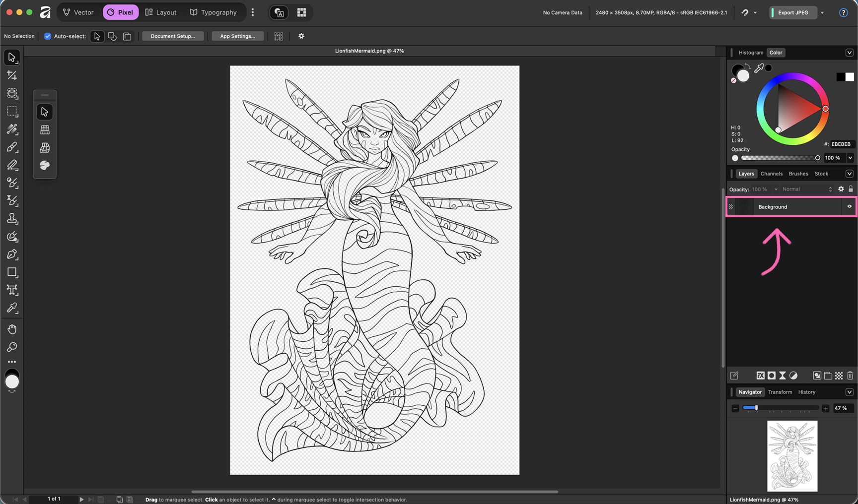Open the three-dots more tools menu
Image resolution: width=858 pixels, height=504 pixels.
pos(12,362)
